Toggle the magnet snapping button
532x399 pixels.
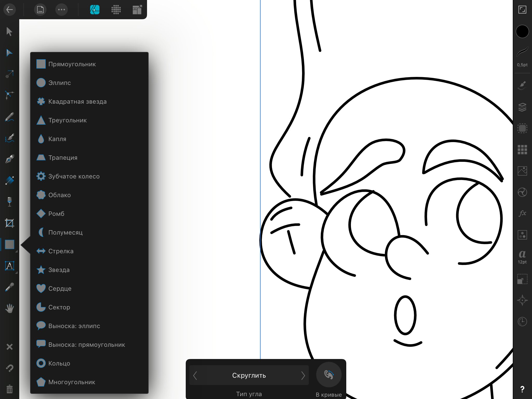pyautogui.click(x=9, y=368)
